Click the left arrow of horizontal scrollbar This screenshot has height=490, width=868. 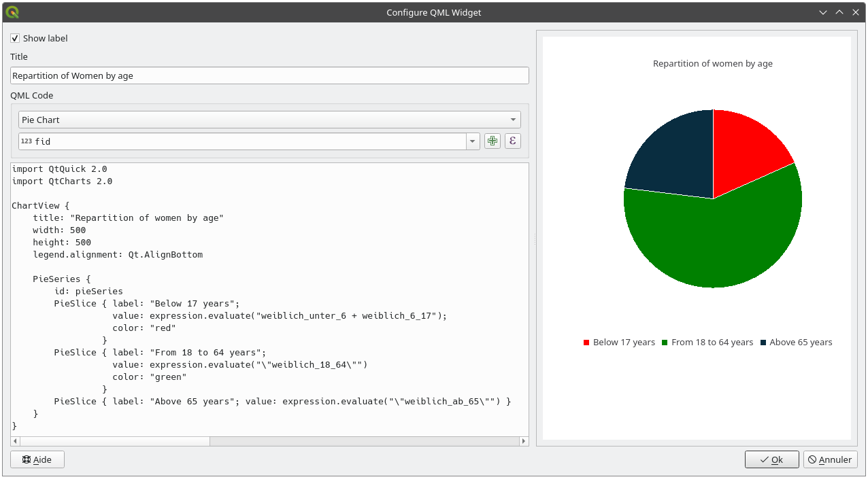(15, 441)
